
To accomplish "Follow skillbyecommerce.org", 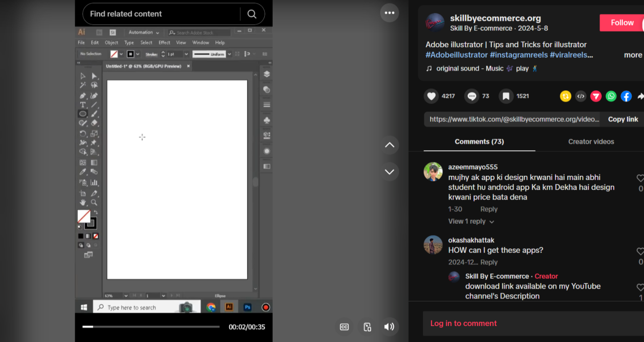I will tap(622, 23).
